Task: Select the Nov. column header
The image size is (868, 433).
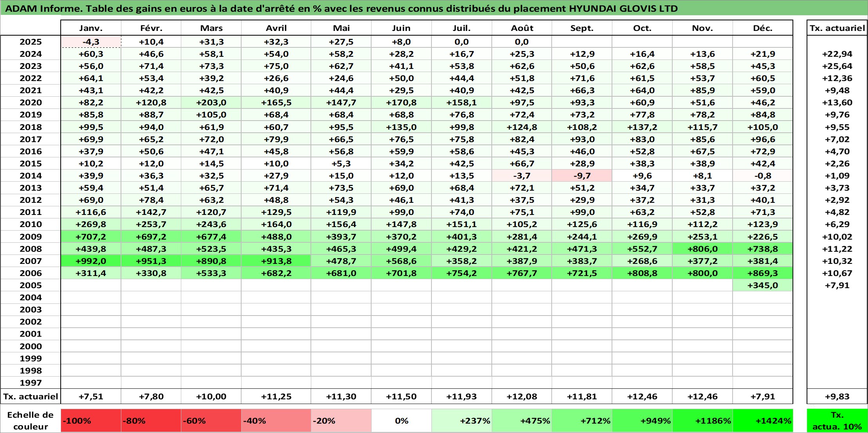Action: point(702,28)
